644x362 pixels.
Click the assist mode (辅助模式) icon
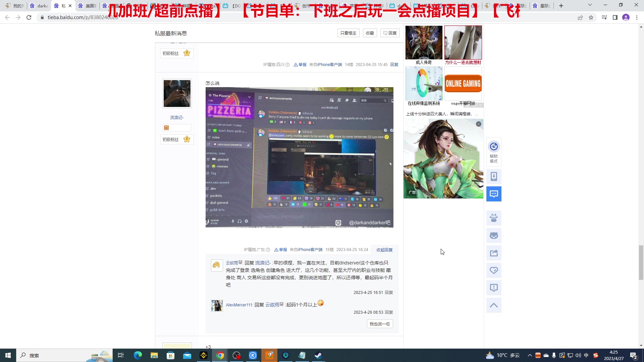point(494,147)
